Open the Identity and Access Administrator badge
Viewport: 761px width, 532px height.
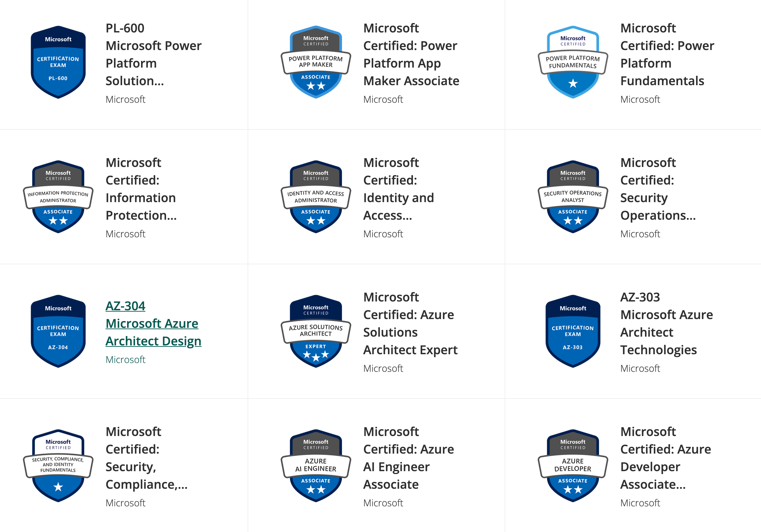[316, 197]
